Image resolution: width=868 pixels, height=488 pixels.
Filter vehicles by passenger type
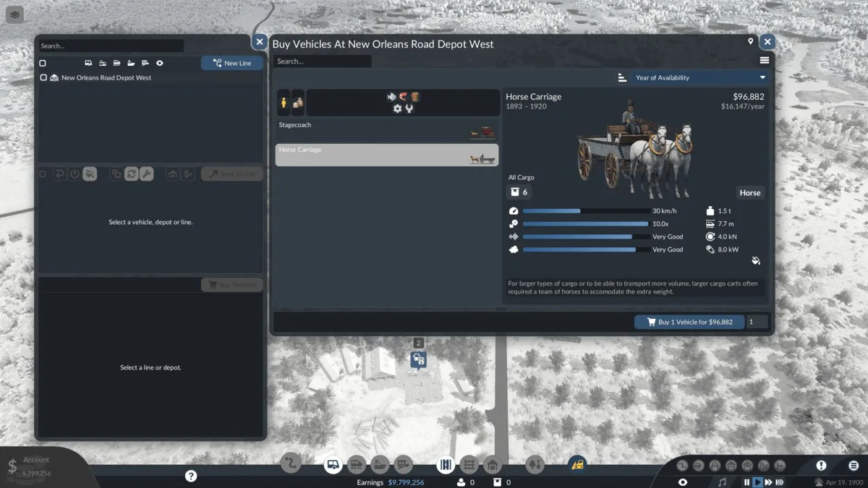[283, 103]
